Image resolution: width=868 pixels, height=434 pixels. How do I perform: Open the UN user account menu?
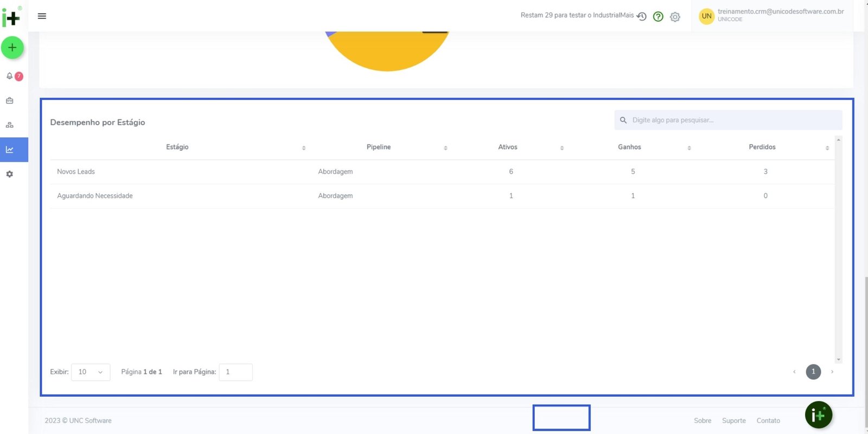[x=706, y=16]
